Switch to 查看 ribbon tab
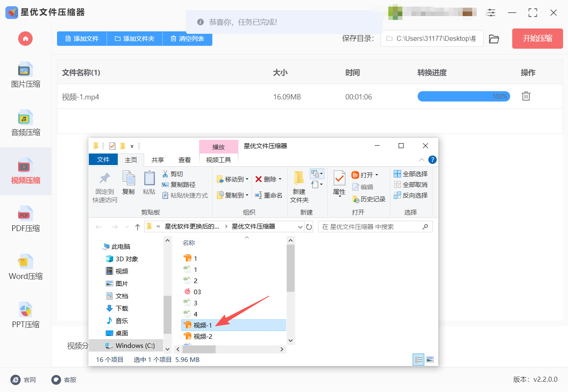Screen dimensions: 568x392 point(185,160)
